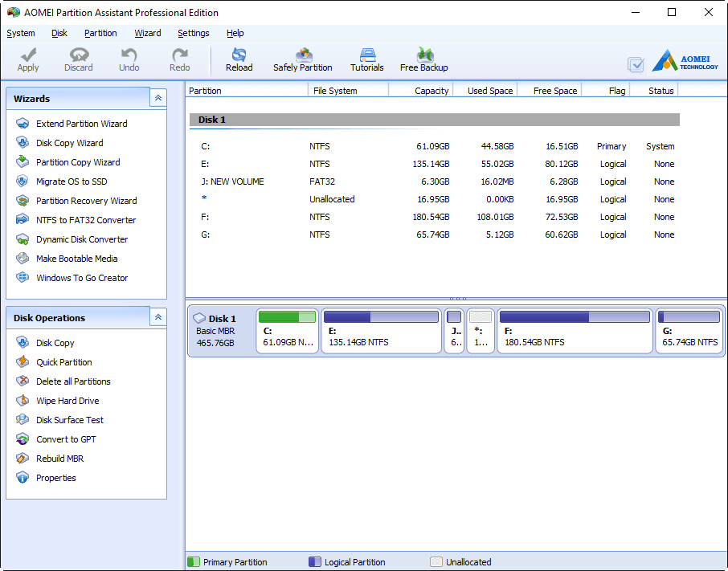The height and width of the screenshot is (571, 728).
Task: Click the Free Space column header
Action: point(550,91)
